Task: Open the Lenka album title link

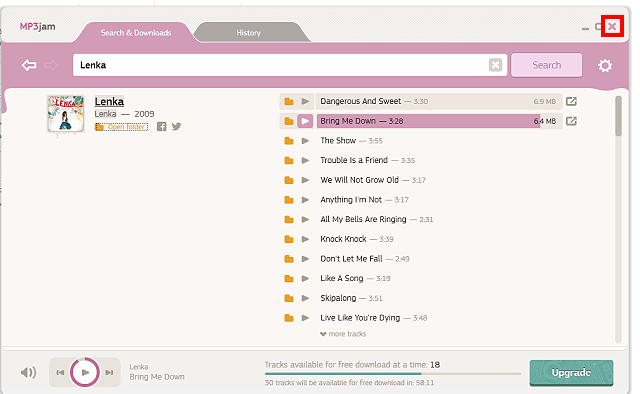Action: point(109,101)
